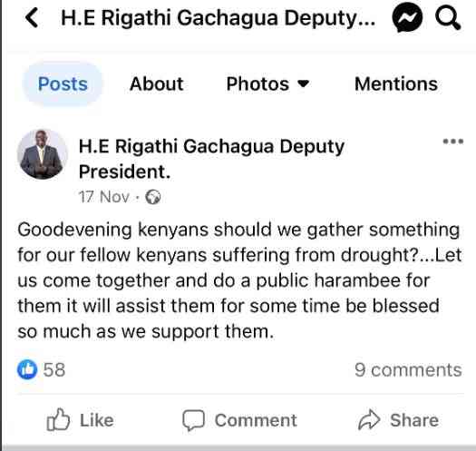Open the three-dot post options menu
This screenshot has height=451, width=476.
(453, 142)
